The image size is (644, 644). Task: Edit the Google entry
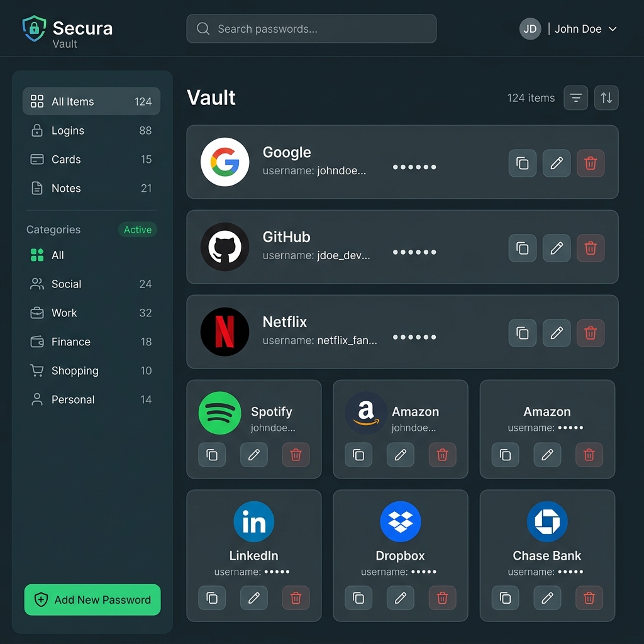556,163
